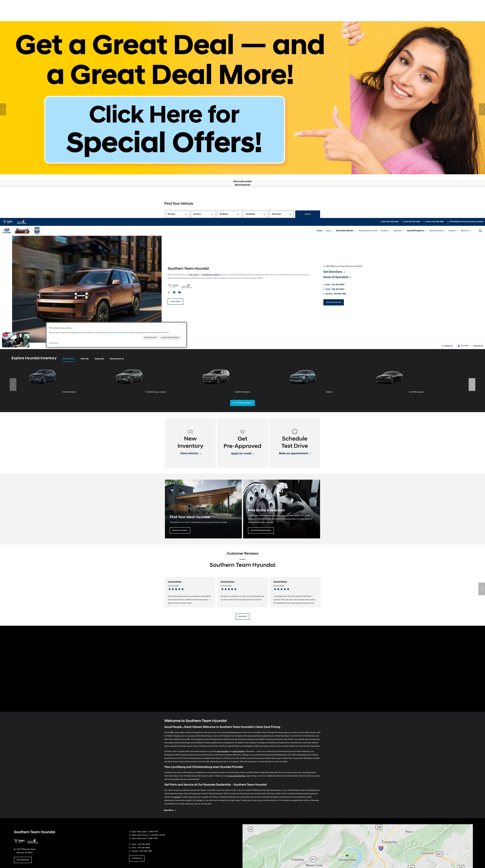The height and width of the screenshot is (868, 485).
Task: Advance customer reviews with right arrow
Action: (482, 589)
